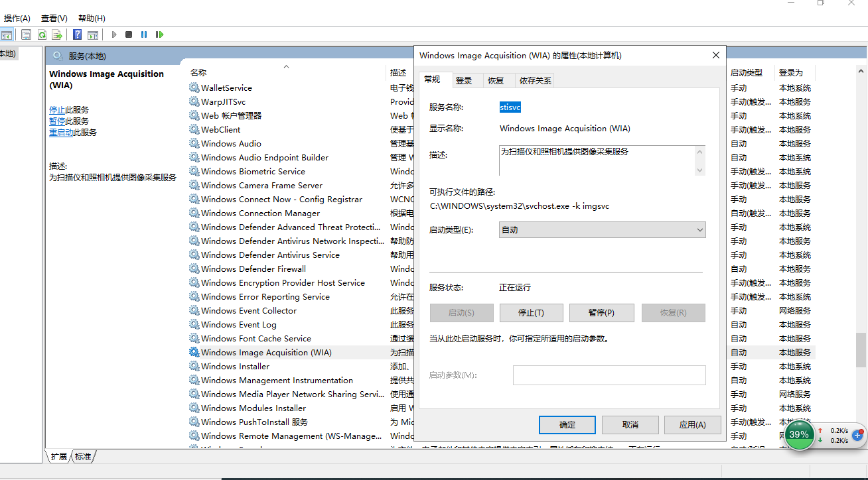Click the 应用(A) button

(x=693, y=424)
